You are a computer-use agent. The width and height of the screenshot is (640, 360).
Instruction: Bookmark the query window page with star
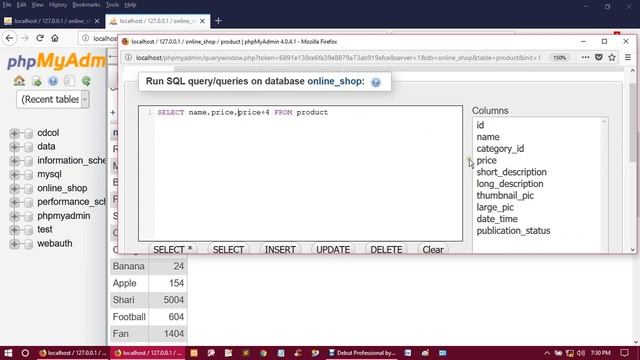click(x=612, y=58)
